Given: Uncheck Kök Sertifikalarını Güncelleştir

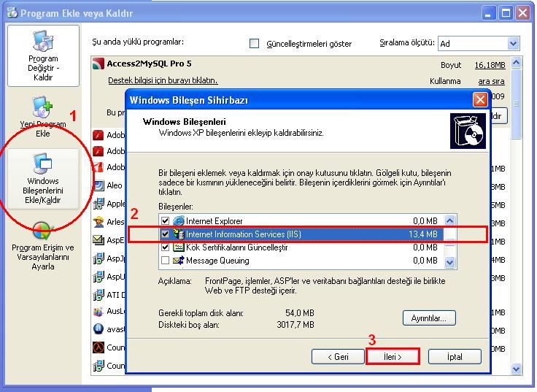Looking at the screenshot, I should [x=165, y=247].
